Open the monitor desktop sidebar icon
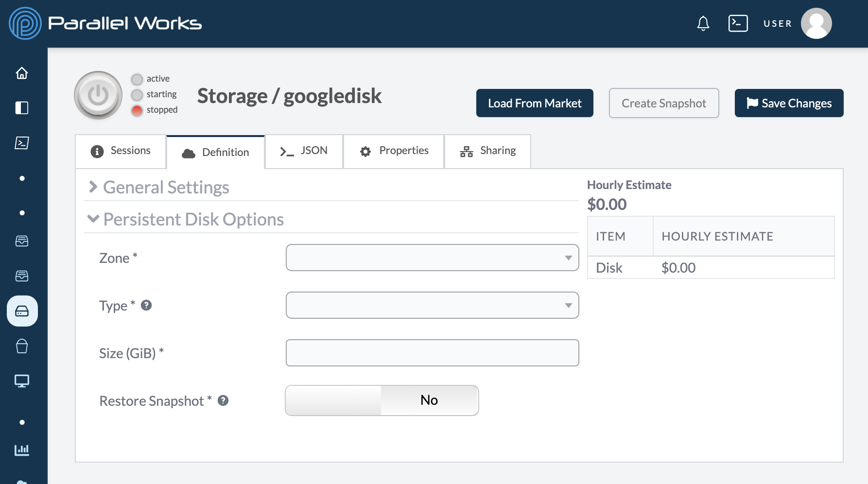The height and width of the screenshot is (484, 868). click(x=22, y=381)
